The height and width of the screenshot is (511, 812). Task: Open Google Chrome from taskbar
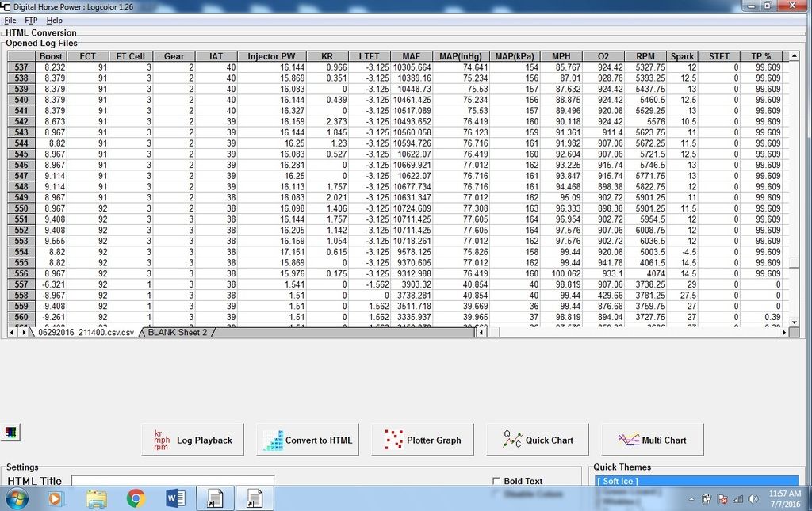(136, 498)
